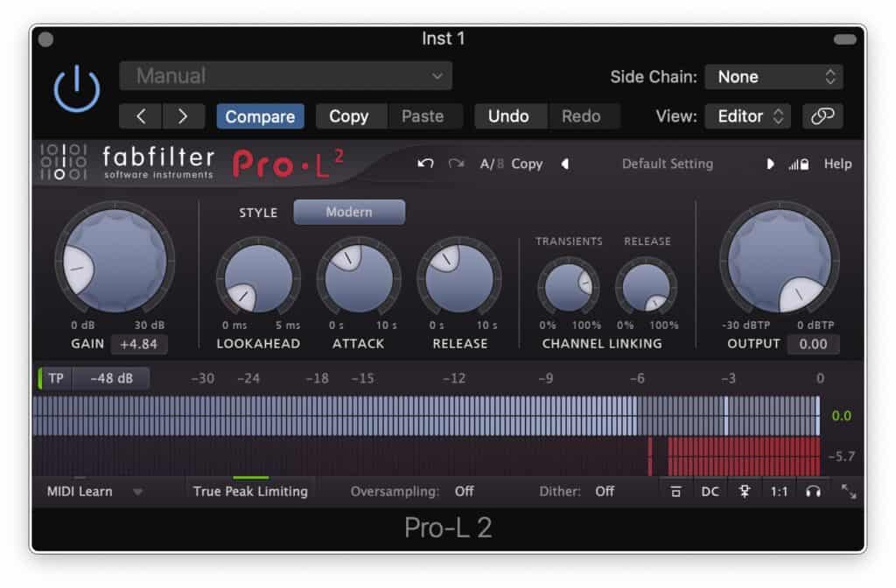The width and height of the screenshot is (896, 588).
Task: Toggle the A/B state switch
Action: [492, 164]
